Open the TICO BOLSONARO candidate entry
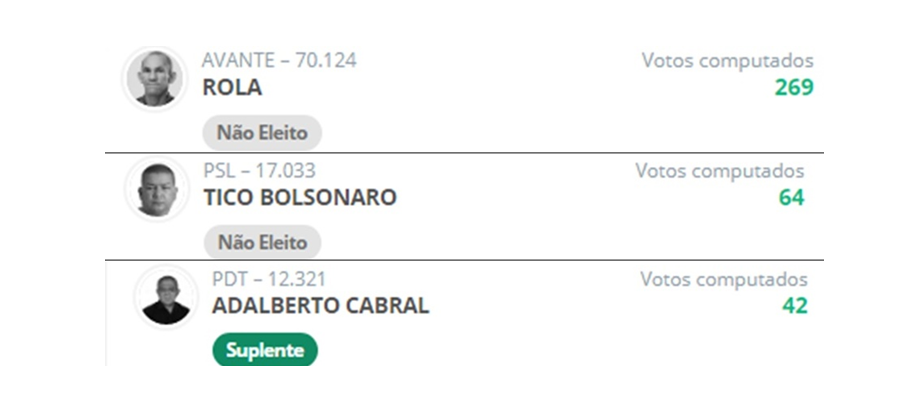900x400 pixels. (300, 198)
